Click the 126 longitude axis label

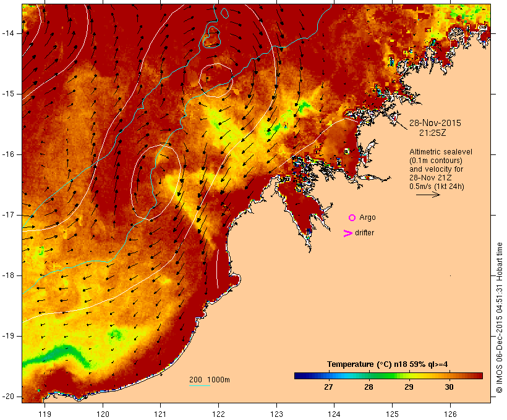pyautogui.click(x=450, y=414)
